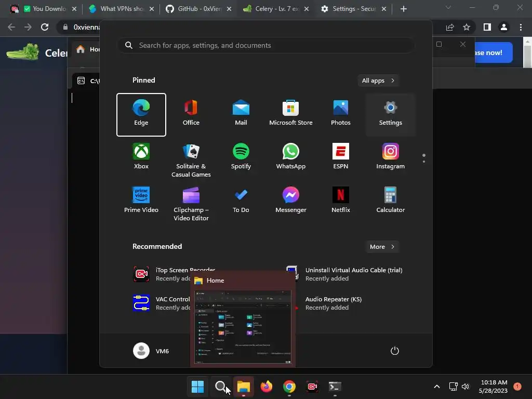Click the Home File Explorer preview thumbnail
Image resolution: width=532 pixels, height=399 pixels.
pyautogui.click(x=243, y=327)
